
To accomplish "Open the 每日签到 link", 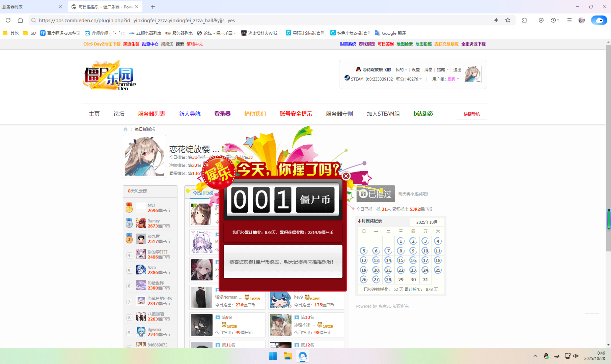I will [x=386, y=44].
